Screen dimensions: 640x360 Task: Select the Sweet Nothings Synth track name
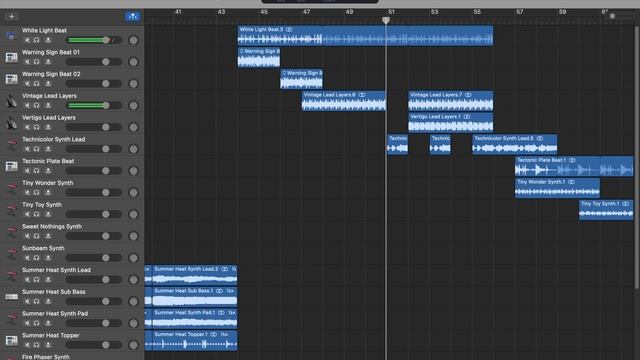[x=52, y=227]
